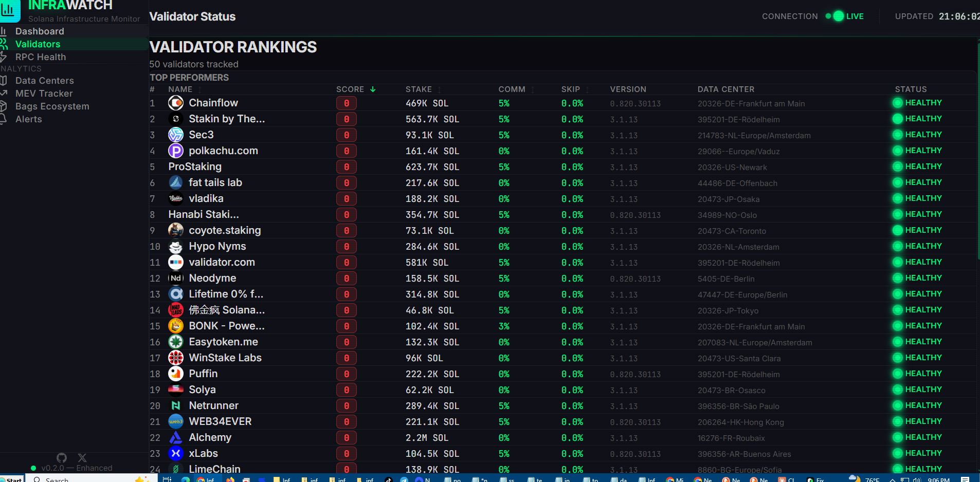Sort the table by NAME column
Image resolution: width=980 pixels, height=482 pixels.
(x=185, y=89)
